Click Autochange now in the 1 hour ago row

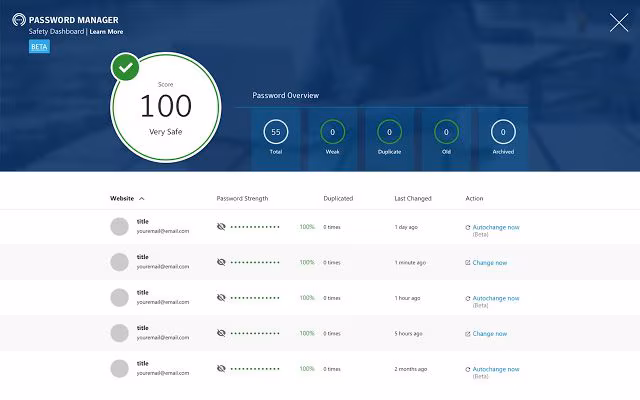pos(496,298)
